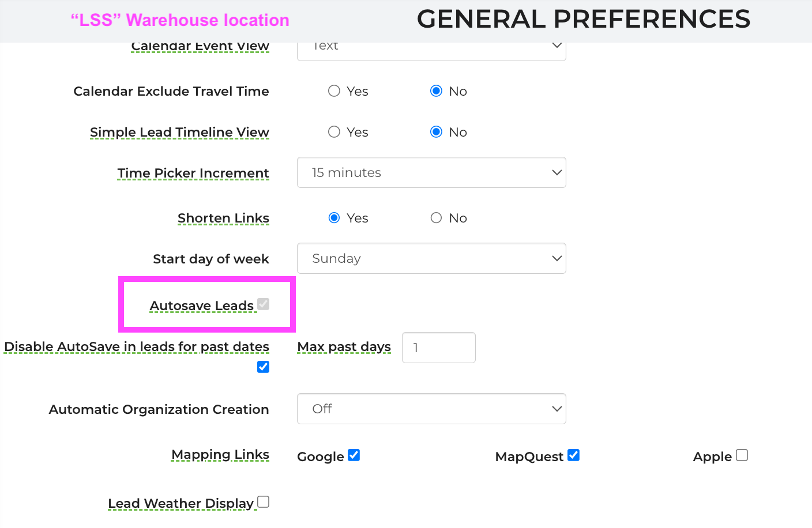Choose Yes for Simple Lead Timeline View
Screen dimensions: 812x528
coord(334,132)
